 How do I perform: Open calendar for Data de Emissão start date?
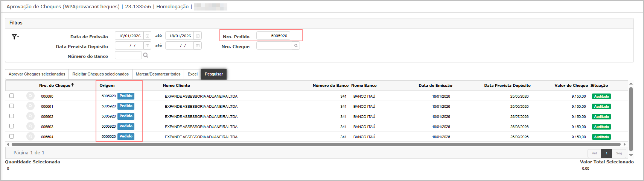(148, 36)
